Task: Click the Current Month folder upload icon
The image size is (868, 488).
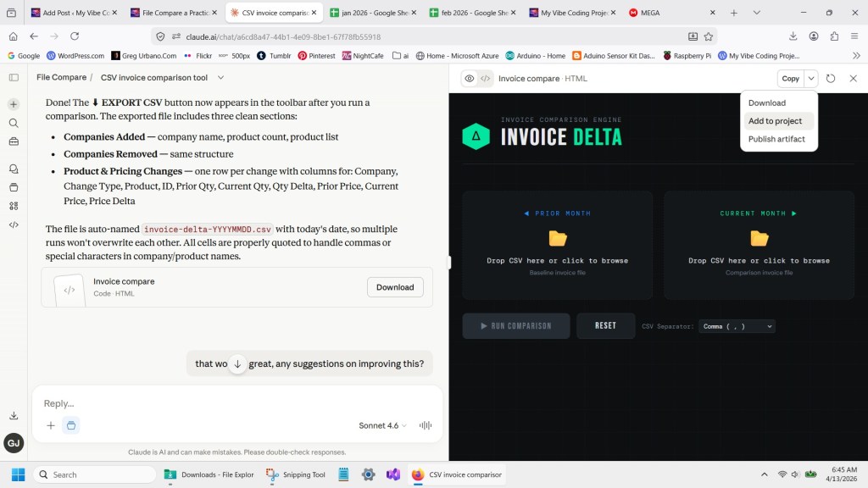Action: click(759, 238)
